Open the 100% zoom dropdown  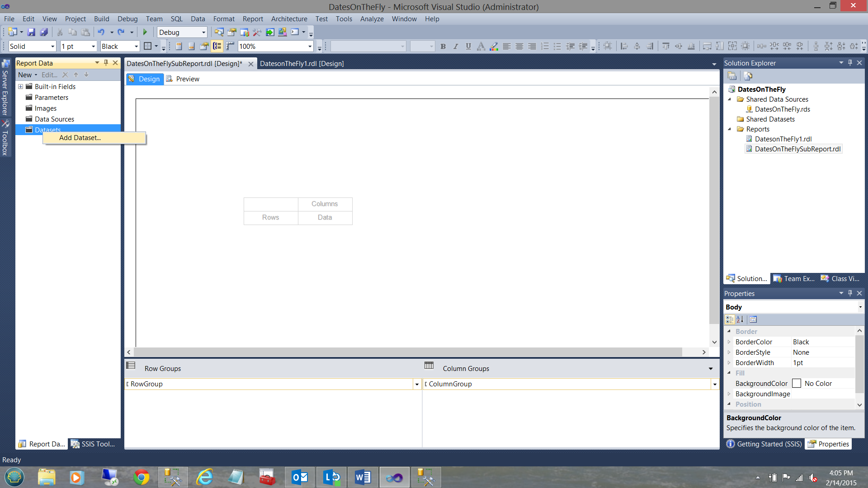[x=310, y=46]
